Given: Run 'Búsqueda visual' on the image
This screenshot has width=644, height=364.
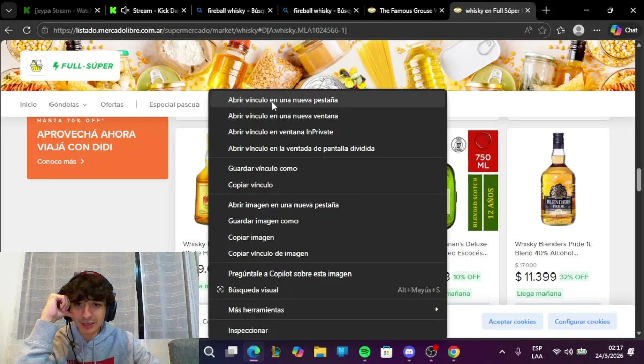Looking at the screenshot, I should [x=327, y=290].
